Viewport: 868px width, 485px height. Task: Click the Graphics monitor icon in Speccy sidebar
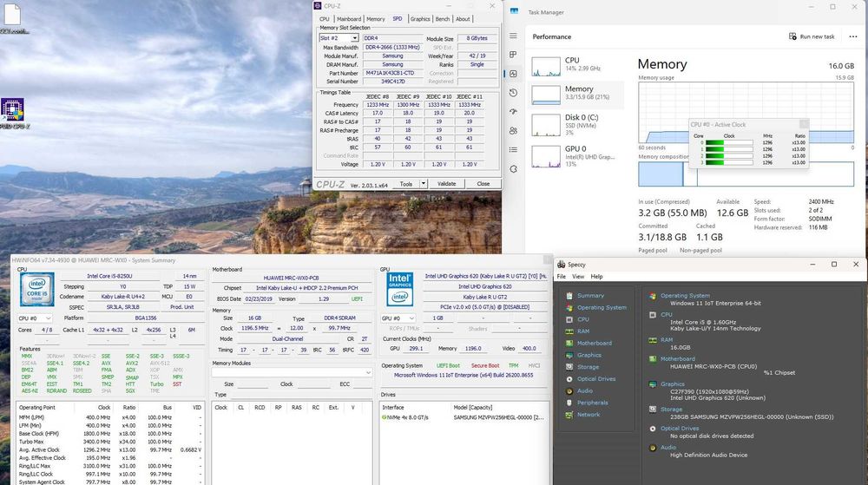[569, 355]
